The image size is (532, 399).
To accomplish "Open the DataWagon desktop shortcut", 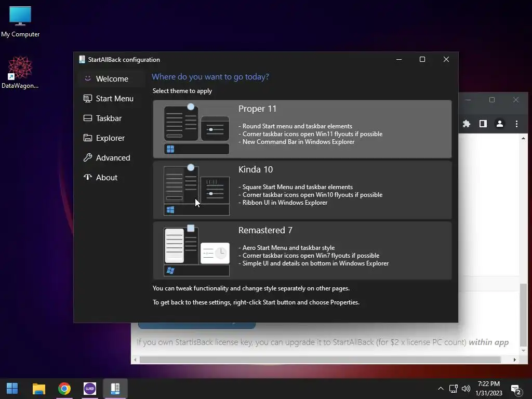I will coord(20,72).
